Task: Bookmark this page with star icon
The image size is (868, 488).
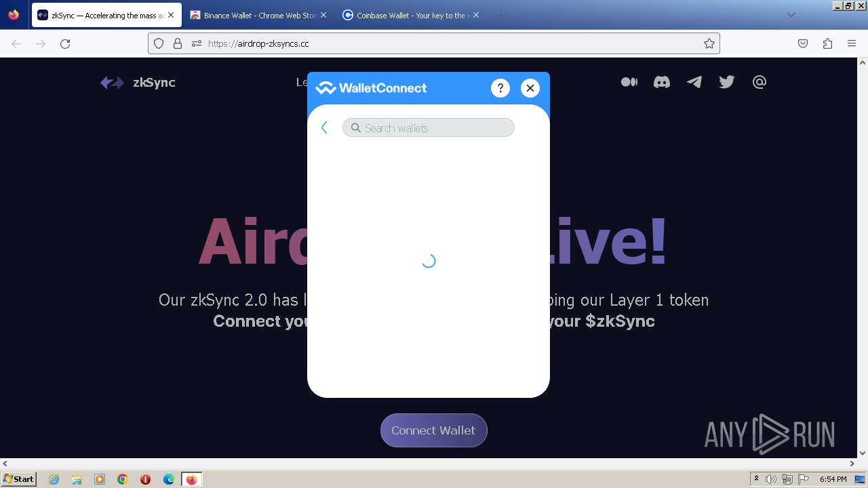Action: coord(709,43)
